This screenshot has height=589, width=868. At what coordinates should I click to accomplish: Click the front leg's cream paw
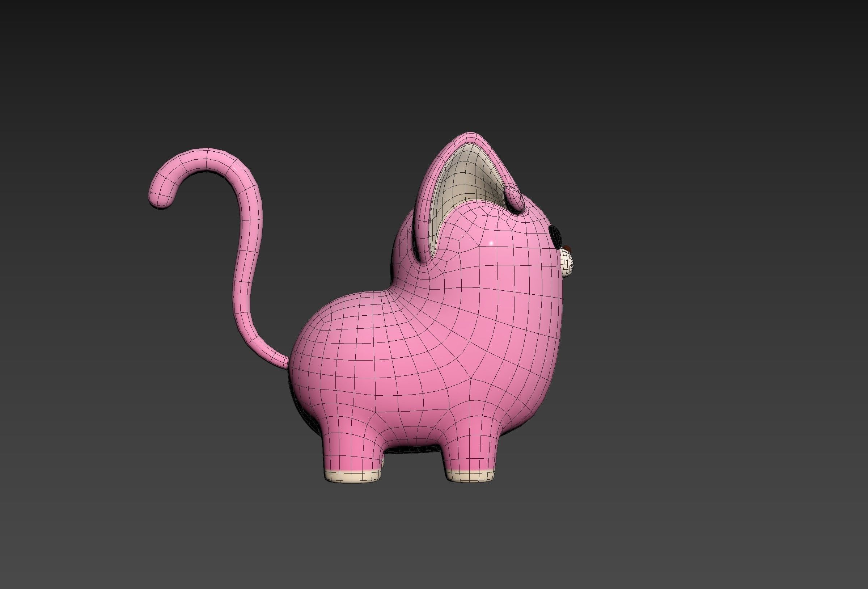pos(470,476)
